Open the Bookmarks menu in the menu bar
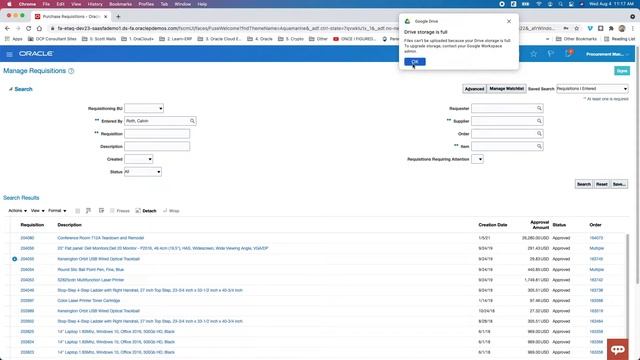 point(120,4)
